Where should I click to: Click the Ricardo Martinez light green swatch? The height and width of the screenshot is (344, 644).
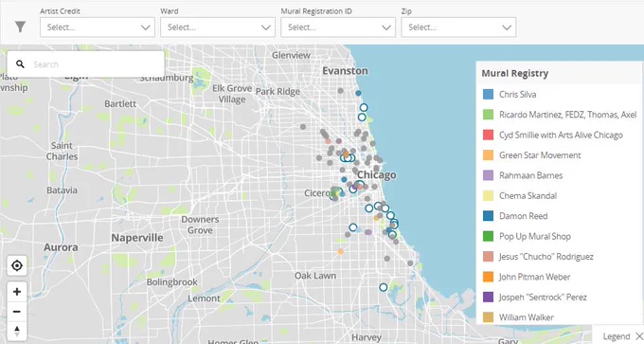coord(488,115)
